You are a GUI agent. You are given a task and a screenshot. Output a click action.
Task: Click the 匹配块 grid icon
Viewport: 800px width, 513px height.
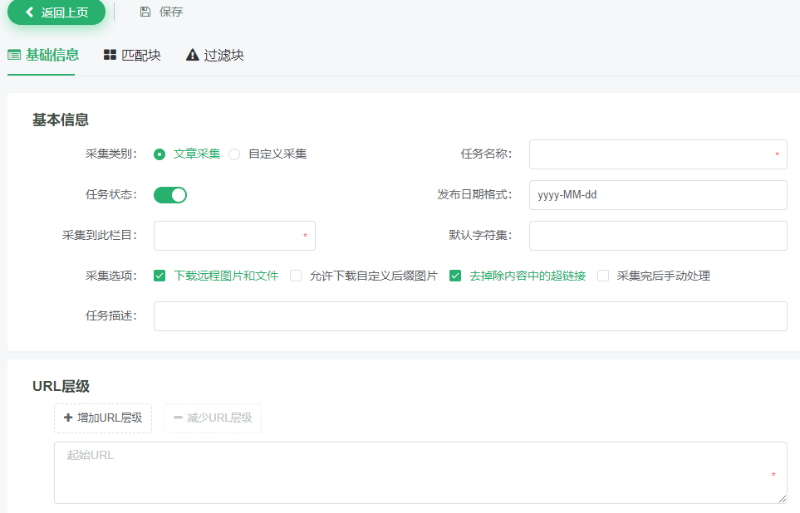click(110, 55)
